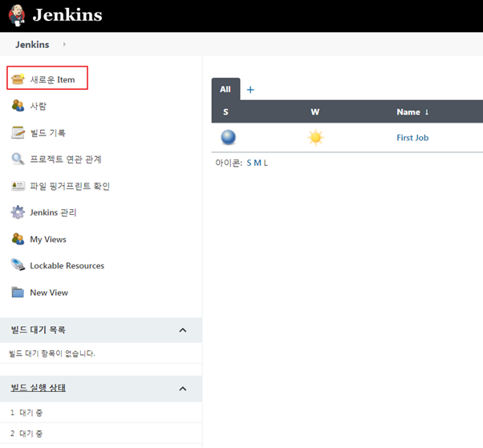483x448 pixels.
Task: Open the Lockable Resources link
Action: [x=67, y=266]
